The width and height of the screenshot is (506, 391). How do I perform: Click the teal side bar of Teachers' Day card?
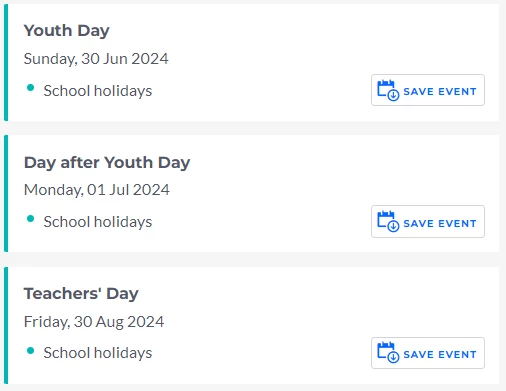(6, 326)
